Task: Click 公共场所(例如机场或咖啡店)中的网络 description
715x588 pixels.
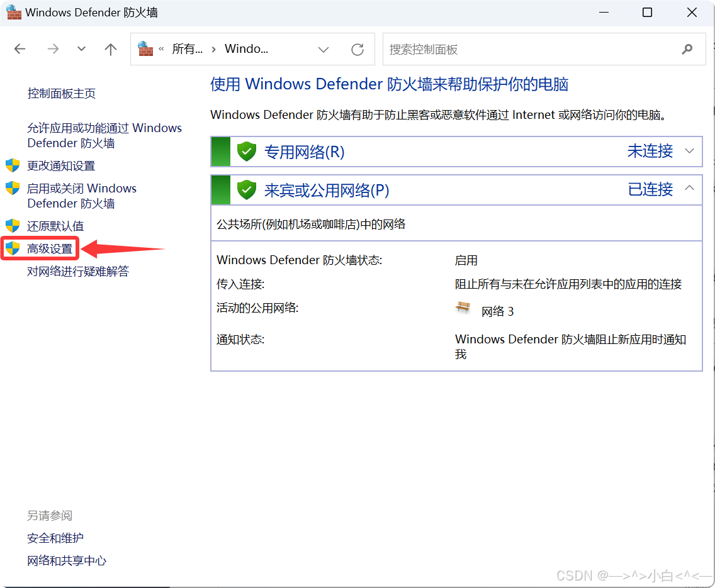Action: pos(311,224)
